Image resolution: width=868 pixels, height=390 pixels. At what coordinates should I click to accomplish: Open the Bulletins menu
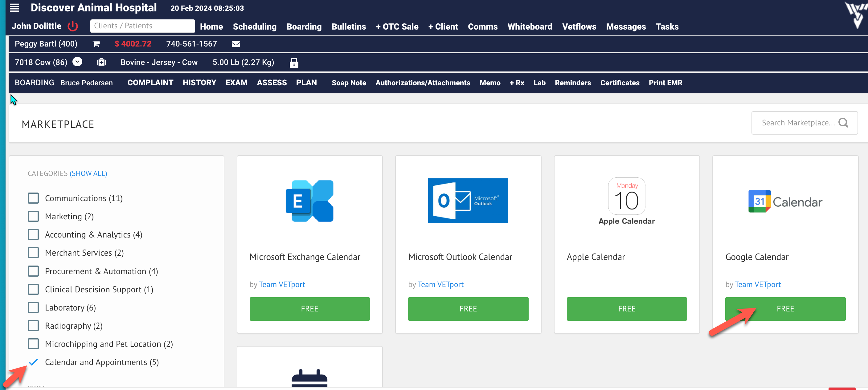[348, 26]
